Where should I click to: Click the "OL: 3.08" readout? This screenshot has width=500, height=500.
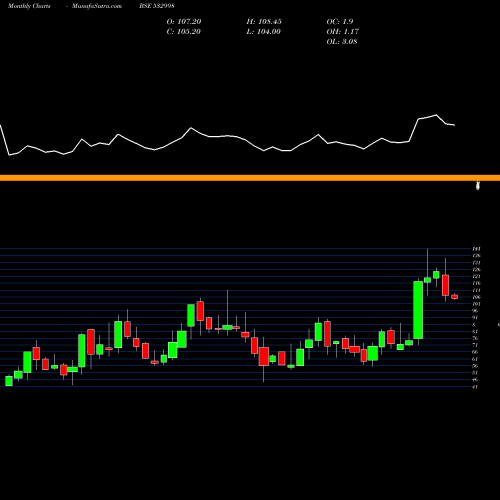tap(342, 42)
